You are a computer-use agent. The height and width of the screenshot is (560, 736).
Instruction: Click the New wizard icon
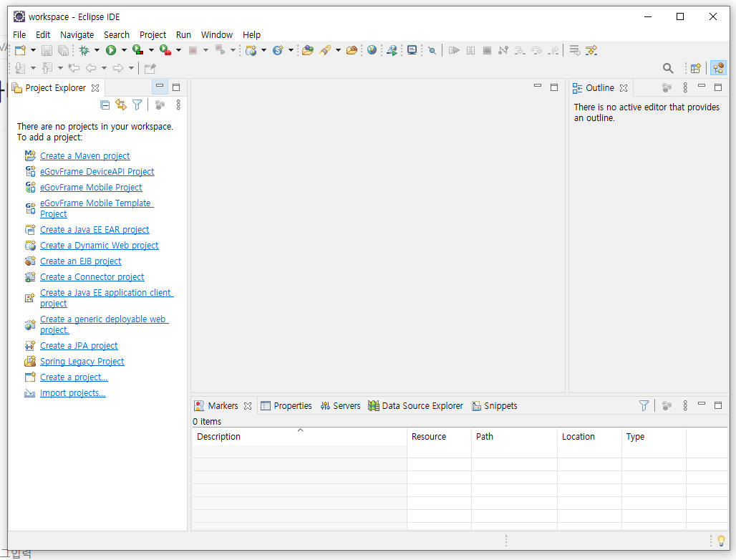[x=20, y=50]
